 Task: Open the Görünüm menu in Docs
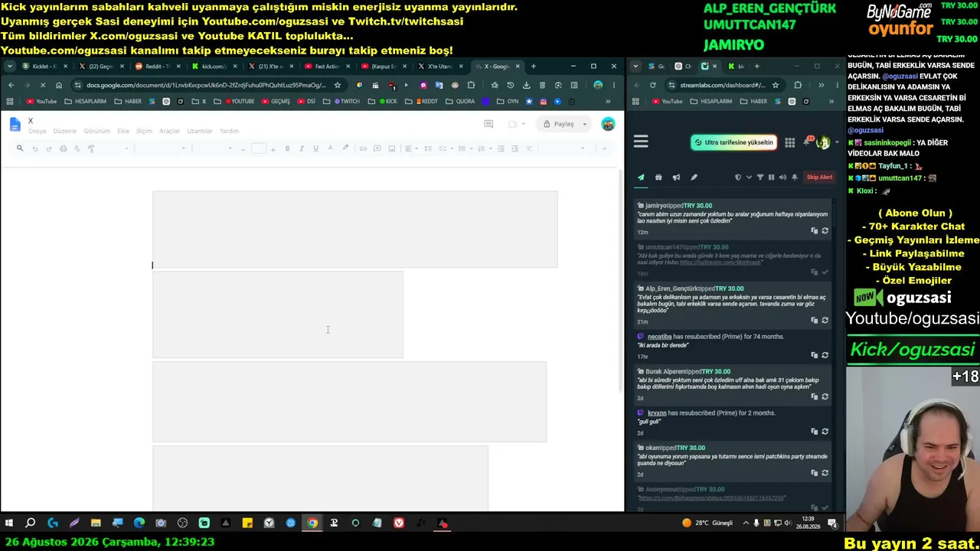[x=96, y=131]
